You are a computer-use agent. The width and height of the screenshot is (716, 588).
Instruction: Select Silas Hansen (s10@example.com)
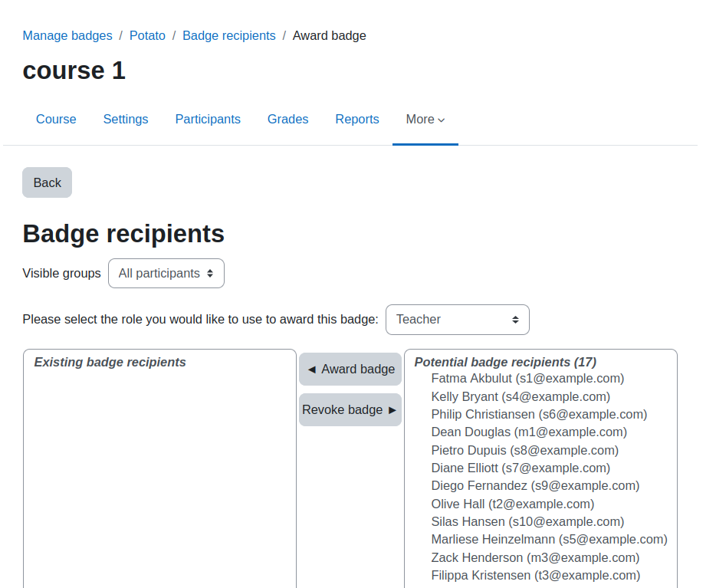click(x=527, y=522)
